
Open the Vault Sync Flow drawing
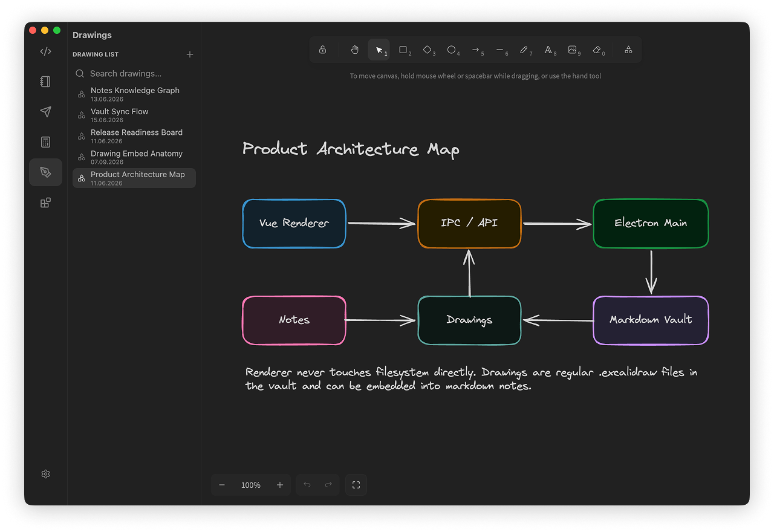134,115
